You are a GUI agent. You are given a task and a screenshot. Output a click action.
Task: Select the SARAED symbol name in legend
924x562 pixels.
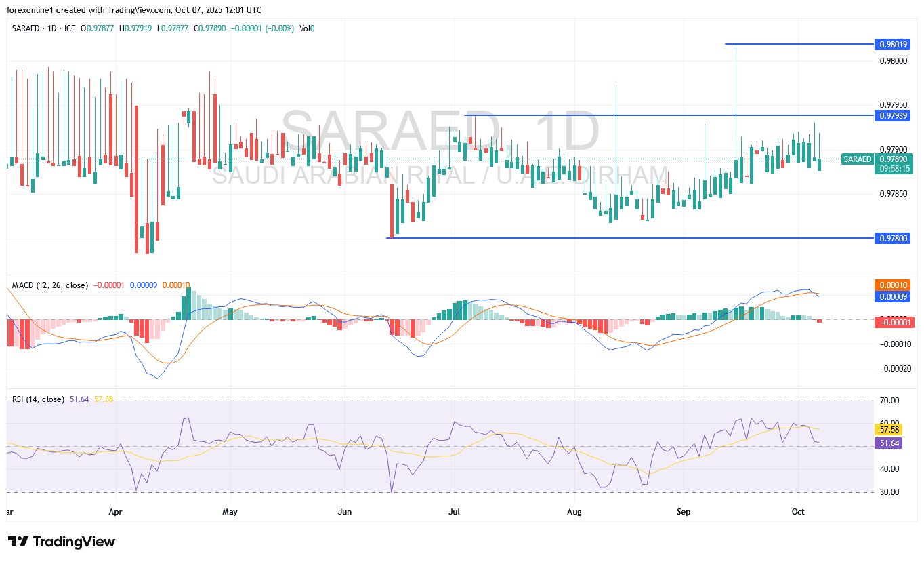[26, 28]
